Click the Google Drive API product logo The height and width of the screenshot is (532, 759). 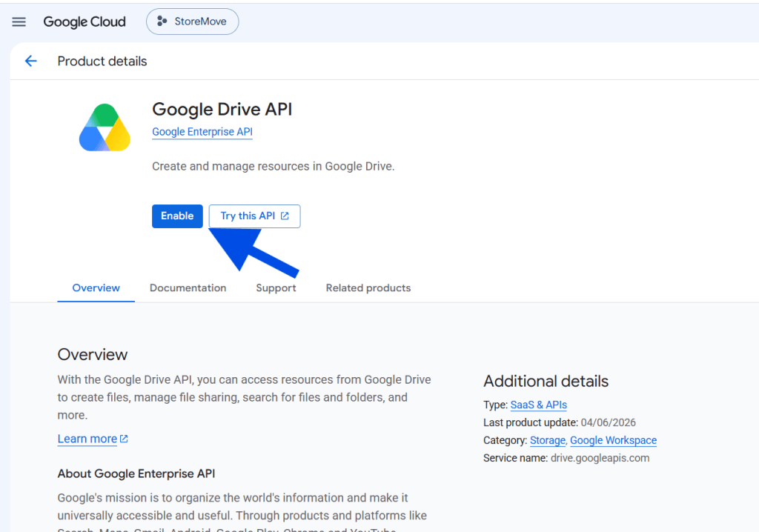tap(105, 127)
